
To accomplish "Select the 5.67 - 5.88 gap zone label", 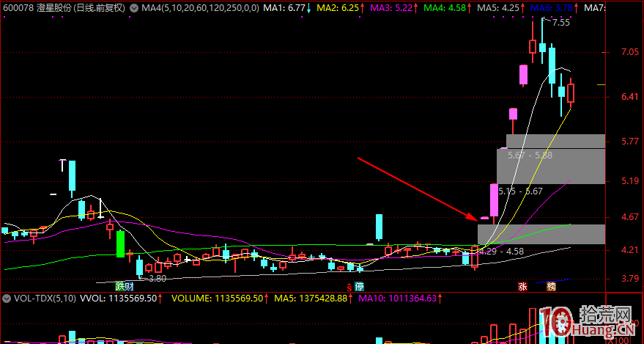I will click(x=530, y=155).
